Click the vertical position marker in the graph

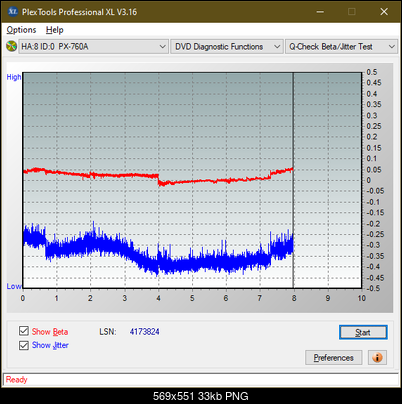pyautogui.click(x=293, y=180)
